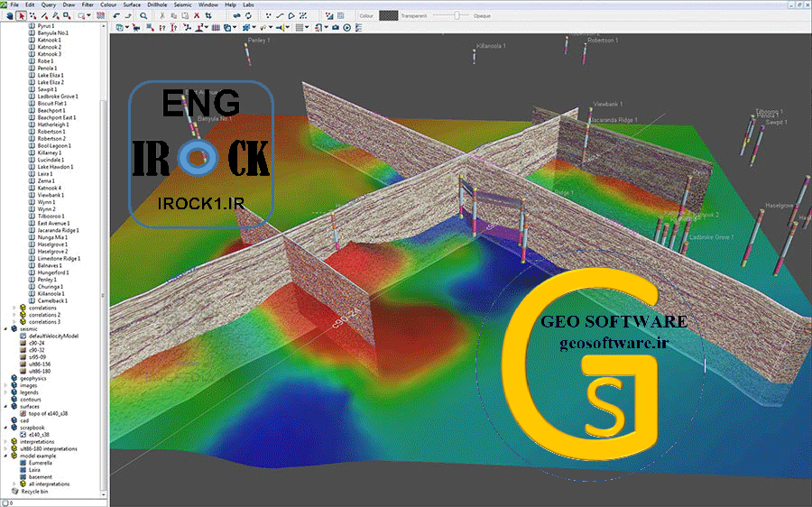Click the crop tool icon
Image resolution: width=812 pixels, height=507 pixels.
click(x=208, y=15)
